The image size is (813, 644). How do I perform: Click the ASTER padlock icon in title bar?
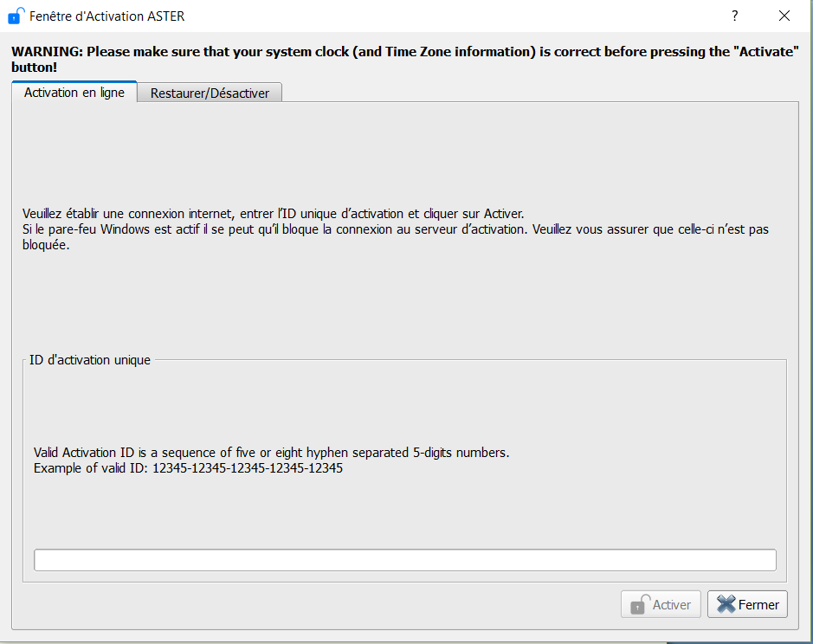click(x=16, y=16)
